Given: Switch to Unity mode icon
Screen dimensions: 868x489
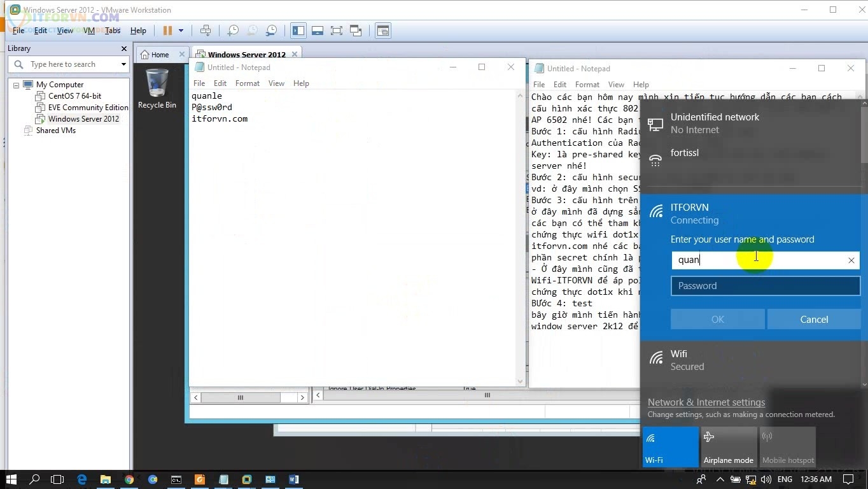Looking at the screenshot, I should point(356,31).
